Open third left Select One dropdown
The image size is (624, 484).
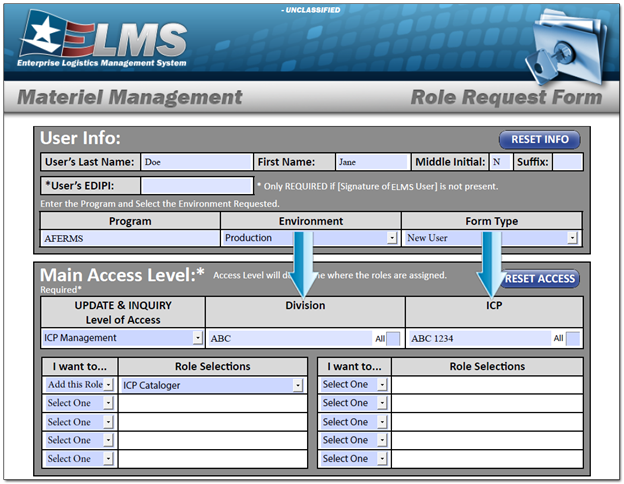click(108, 422)
